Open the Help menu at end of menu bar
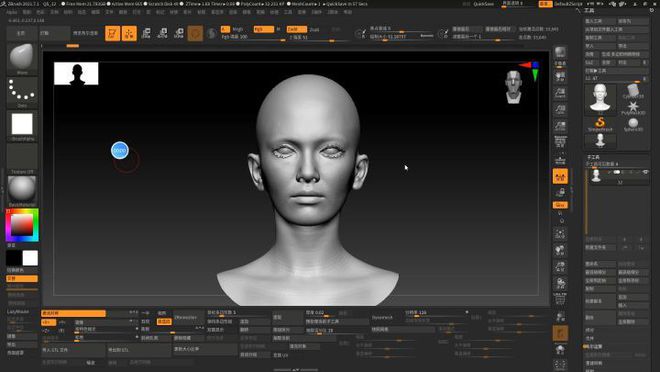This screenshot has height=372, width=660. (348, 12)
